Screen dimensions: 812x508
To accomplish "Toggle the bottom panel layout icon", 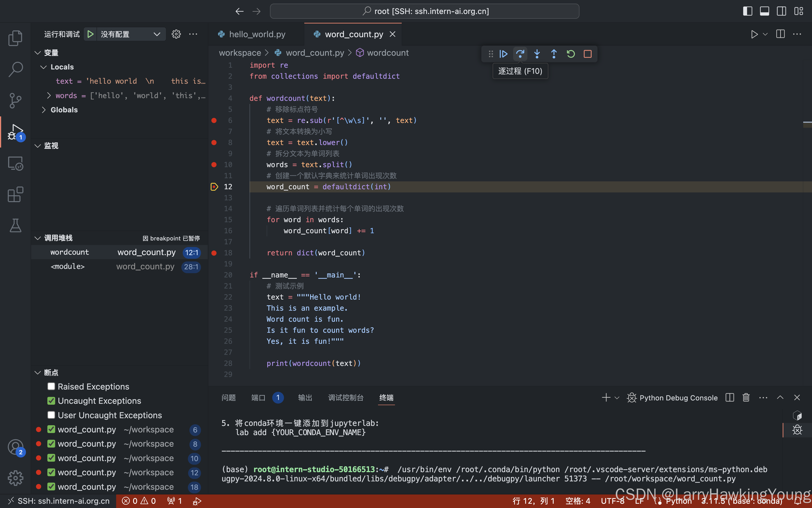I will point(764,11).
